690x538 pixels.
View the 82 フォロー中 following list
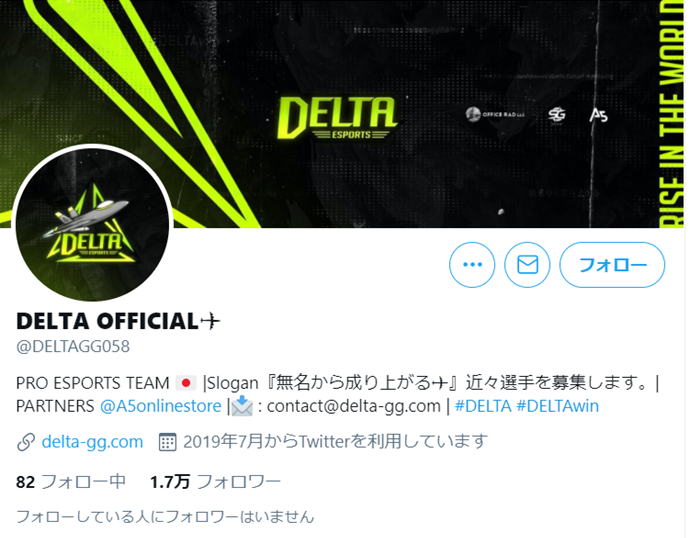71,482
